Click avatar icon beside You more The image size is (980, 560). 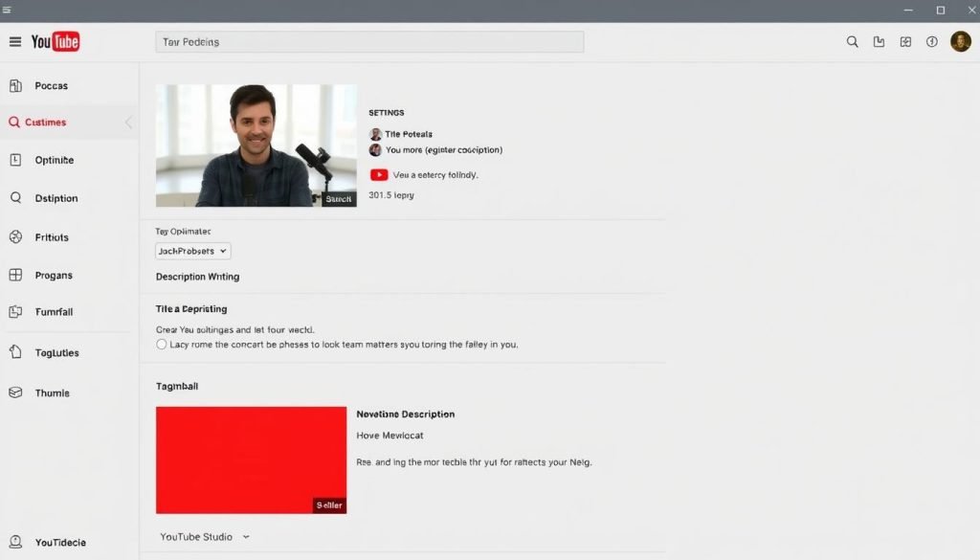pyautogui.click(x=375, y=150)
